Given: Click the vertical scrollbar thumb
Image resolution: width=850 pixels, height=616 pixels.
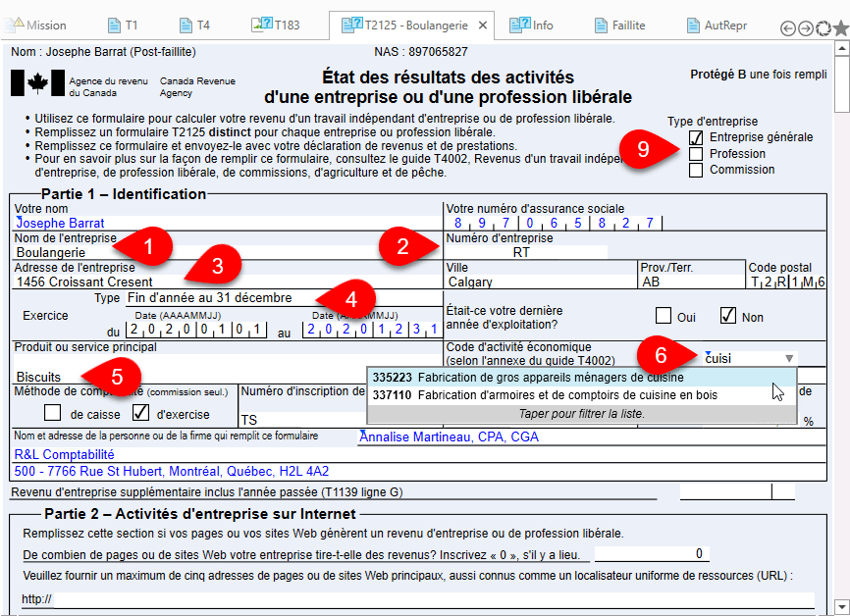Looking at the screenshot, I should 842,84.
